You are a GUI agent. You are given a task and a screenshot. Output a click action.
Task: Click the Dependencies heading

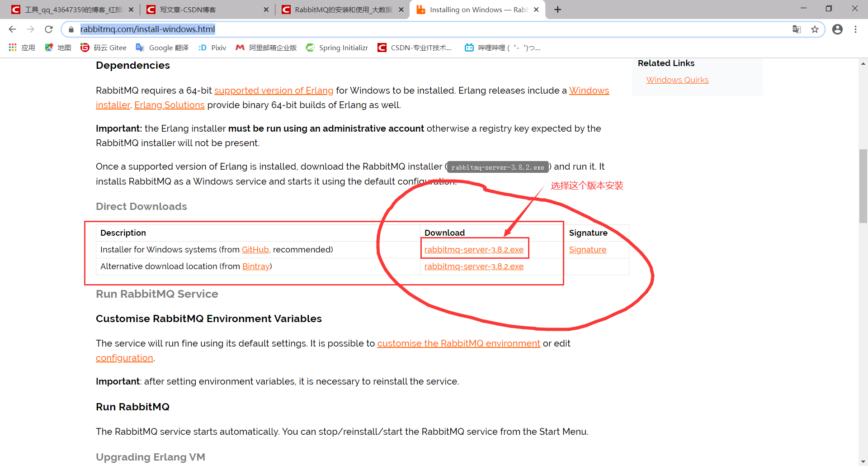coord(133,65)
